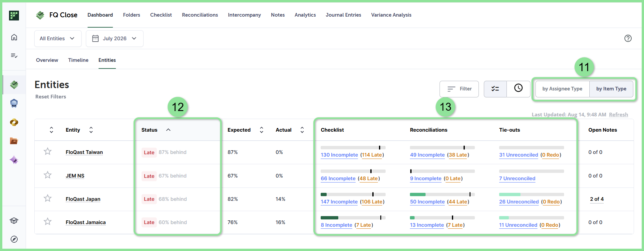Open 8 Incomplete checklist items
Image resolution: width=644 pixels, height=251 pixels.
[x=336, y=225]
